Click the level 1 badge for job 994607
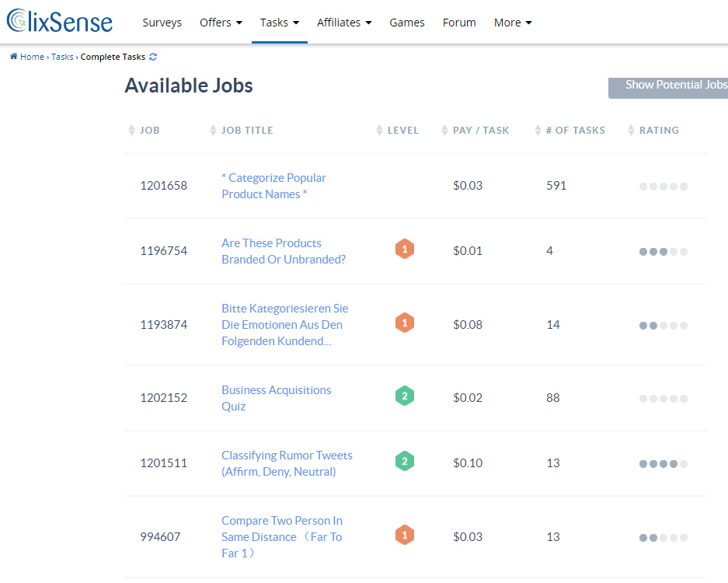 [x=404, y=535]
